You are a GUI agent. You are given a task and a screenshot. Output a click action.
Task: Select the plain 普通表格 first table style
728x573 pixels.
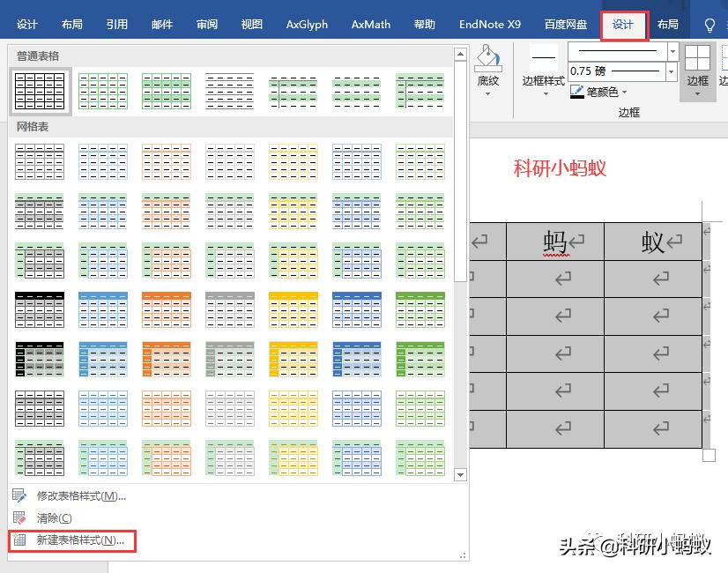click(39, 91)
